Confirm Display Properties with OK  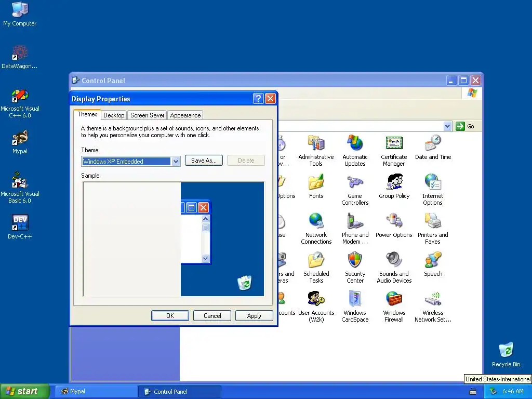(x=170, y=315)
